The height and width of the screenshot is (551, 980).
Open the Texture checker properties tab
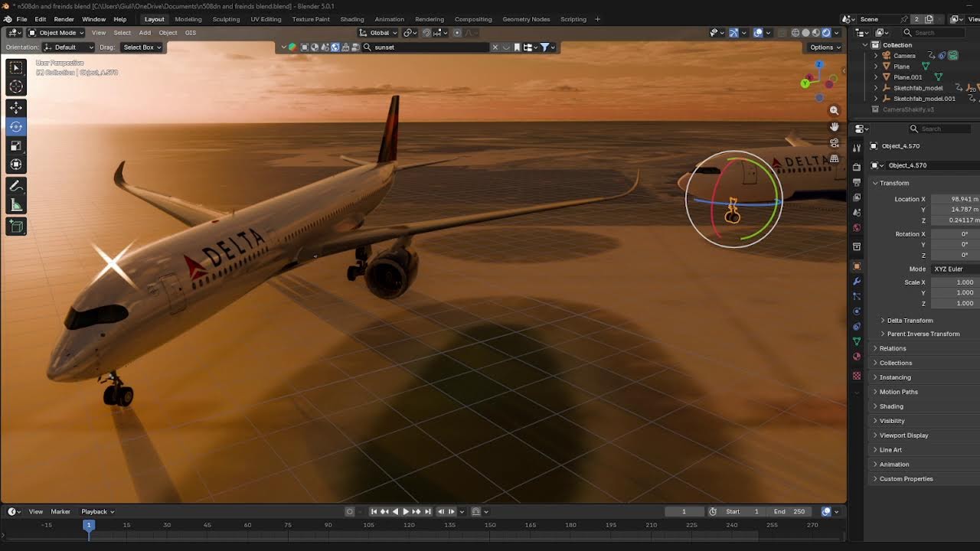click(857, 376)
